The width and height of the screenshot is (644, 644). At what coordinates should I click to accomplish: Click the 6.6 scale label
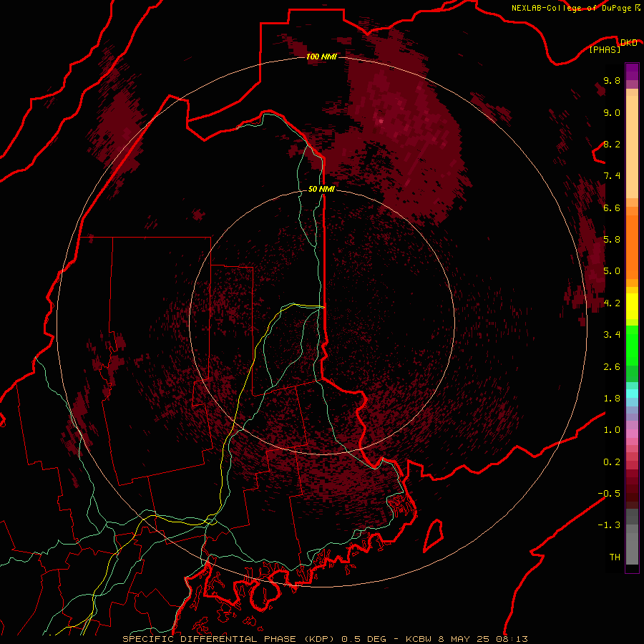point(612,208)
